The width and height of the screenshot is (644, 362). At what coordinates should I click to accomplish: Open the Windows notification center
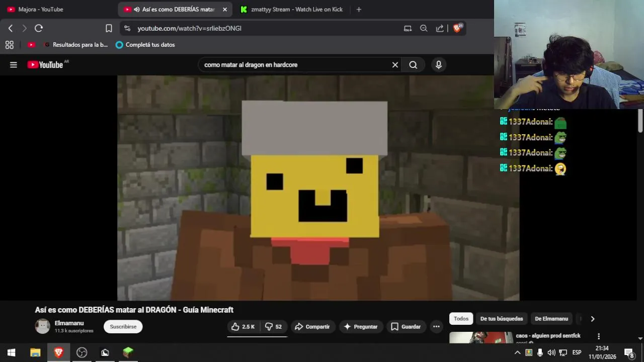coord(629,352)
